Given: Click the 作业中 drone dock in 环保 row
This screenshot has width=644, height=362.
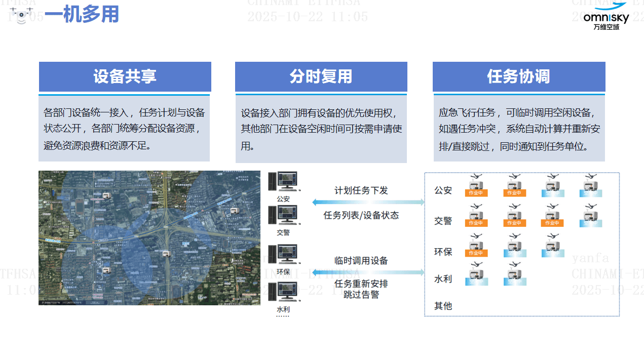Looking at the screenshot, I should pos(476,246).
